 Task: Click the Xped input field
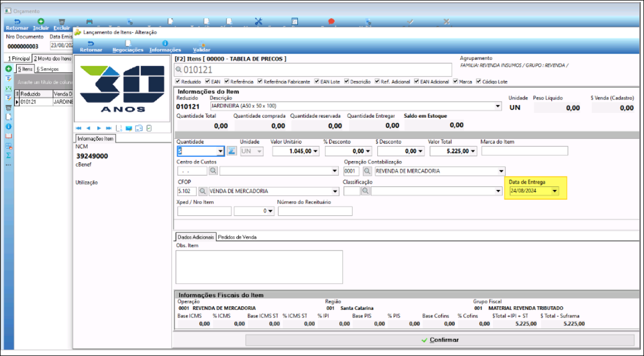click(x=204, y=211)
